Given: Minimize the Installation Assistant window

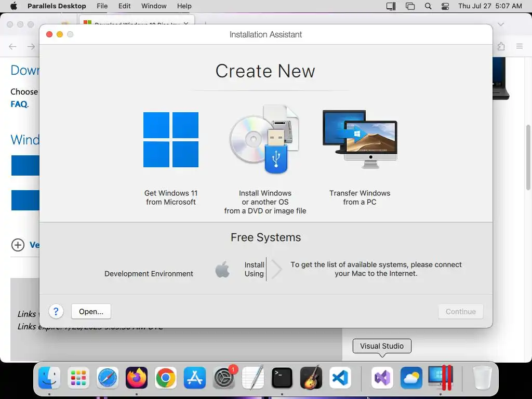Looking at the screenshot, I should click(60, 34).
